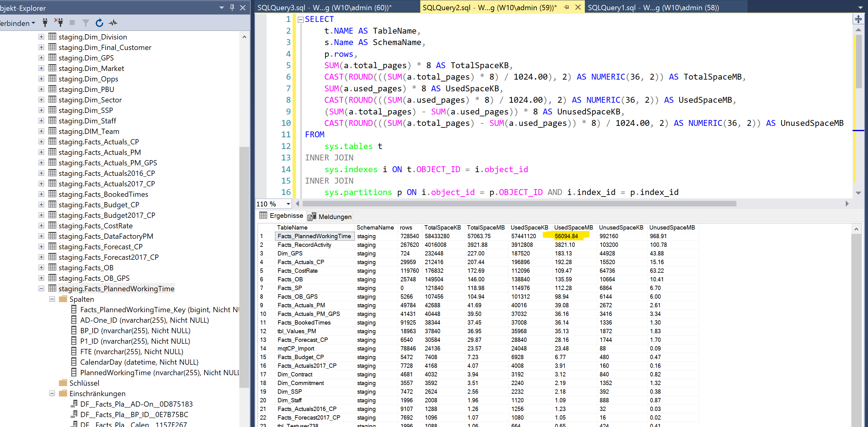The image size is (868, 427).
Task: Open the activity monitor icon
Action: coord(113,23)
